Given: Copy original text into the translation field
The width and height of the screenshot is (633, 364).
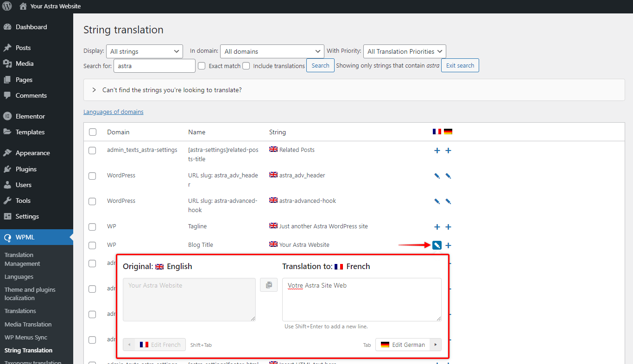Looking at the screenshot, I should (269, 285).
